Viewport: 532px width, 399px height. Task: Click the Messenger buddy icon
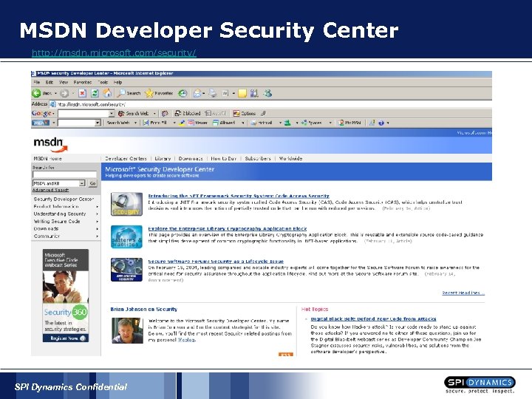267,93
